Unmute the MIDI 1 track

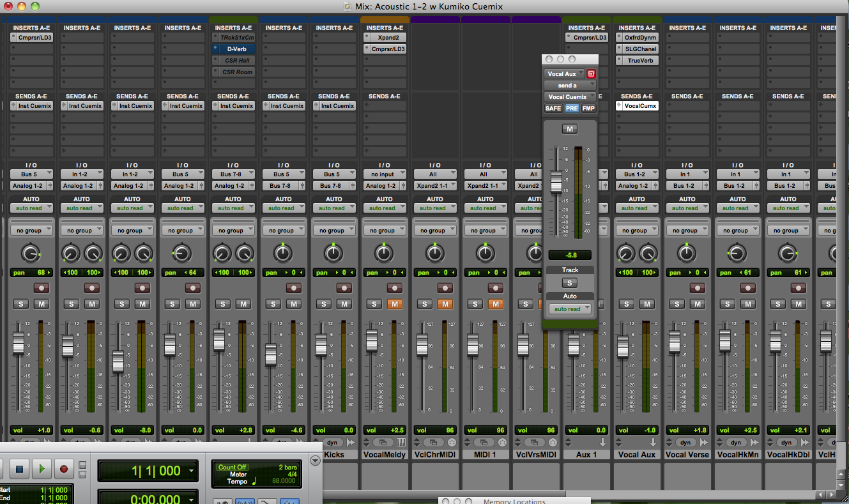point(496,304)
